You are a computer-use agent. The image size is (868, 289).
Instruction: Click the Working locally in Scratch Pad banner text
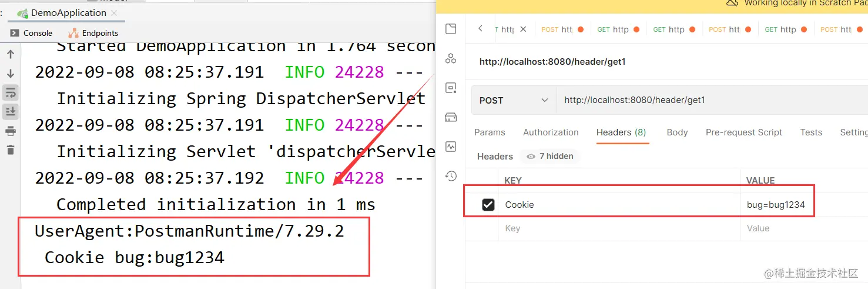point(806,3)
